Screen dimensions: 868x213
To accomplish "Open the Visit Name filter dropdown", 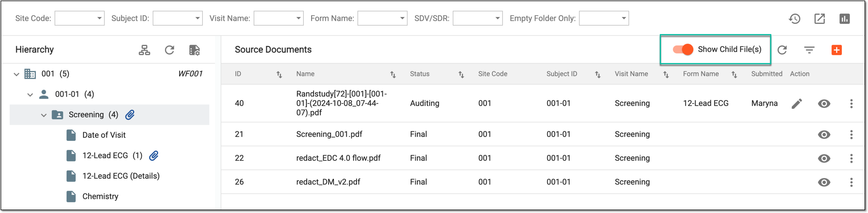I will click(x=278, y=18).
